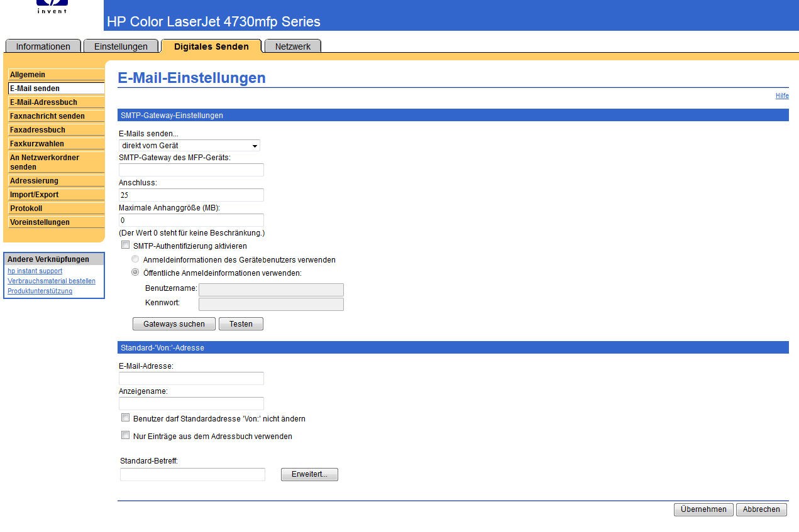The image size is (799, 532).
Task: Focus the SMTP-Gateway des MFP-Geräts field
Action: [191, 170]
